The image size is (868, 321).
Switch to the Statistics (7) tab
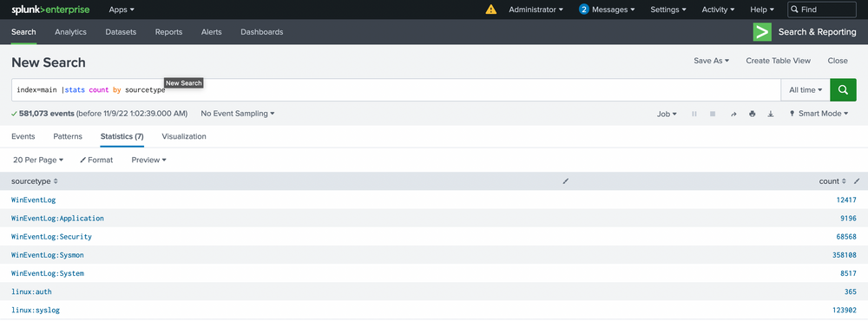coord(122,136)
